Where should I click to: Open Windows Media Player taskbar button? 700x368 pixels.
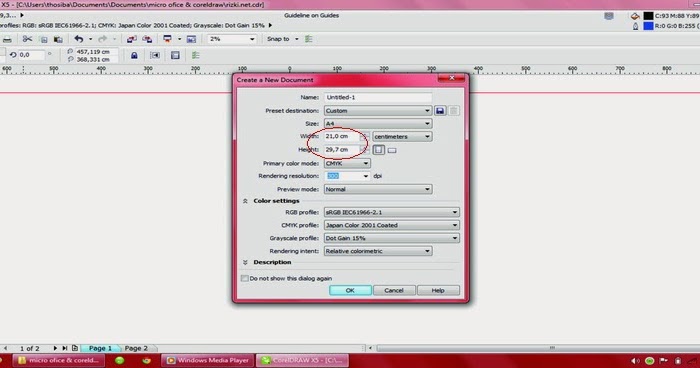(208, 360)
